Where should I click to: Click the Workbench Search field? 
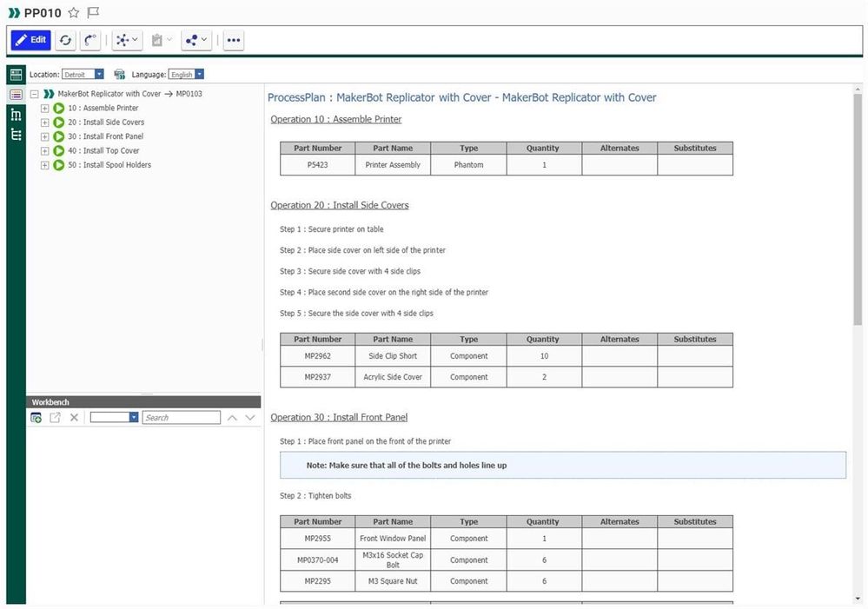[x=182, y=418]
